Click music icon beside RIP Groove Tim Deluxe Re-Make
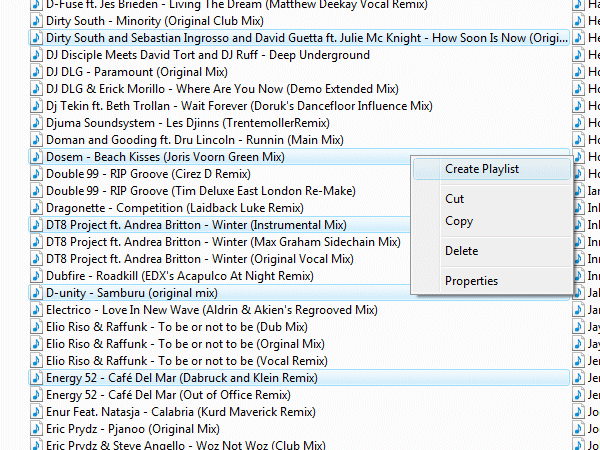600x450 pixels. point(36,191)
